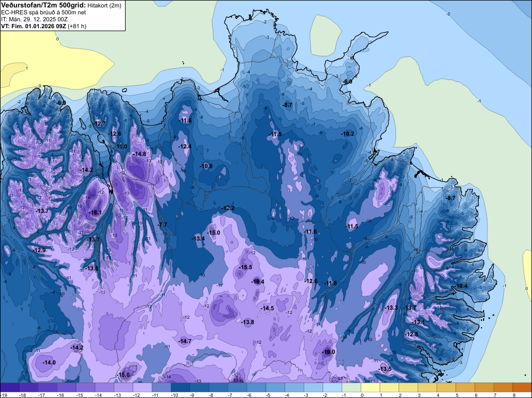Click the -14.7 temperature value

tap(185, 342)
